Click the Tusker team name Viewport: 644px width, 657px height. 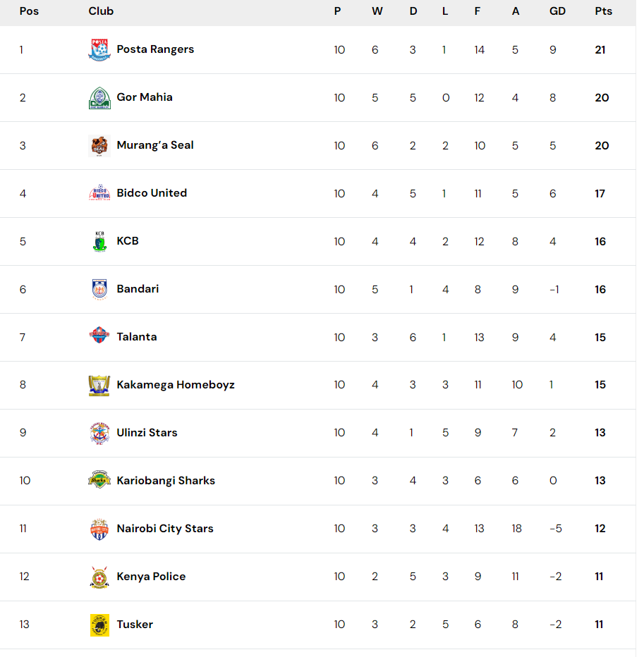(135, 625)
